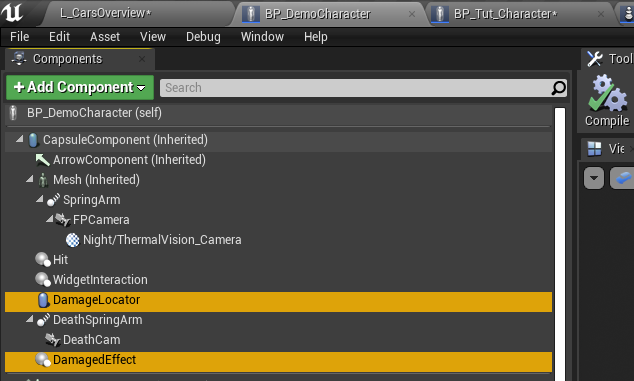The height and width of the screenshot is (381, 634).
Task: Click the DeathCam camera icon
Action: 53,340
